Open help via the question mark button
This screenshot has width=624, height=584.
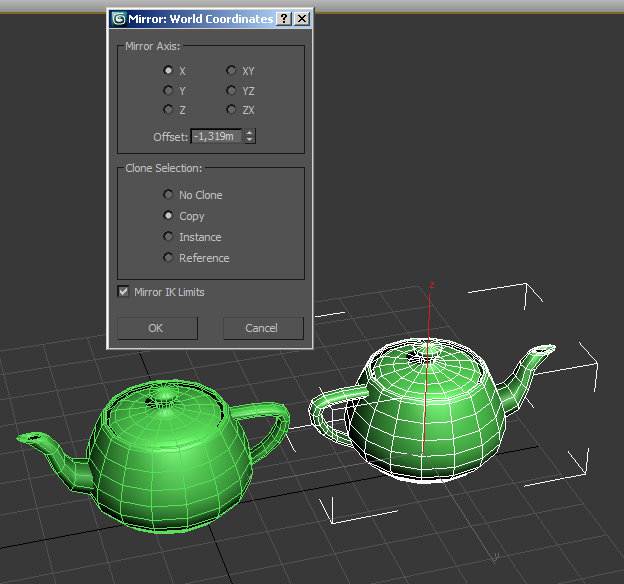coord(284,19)
